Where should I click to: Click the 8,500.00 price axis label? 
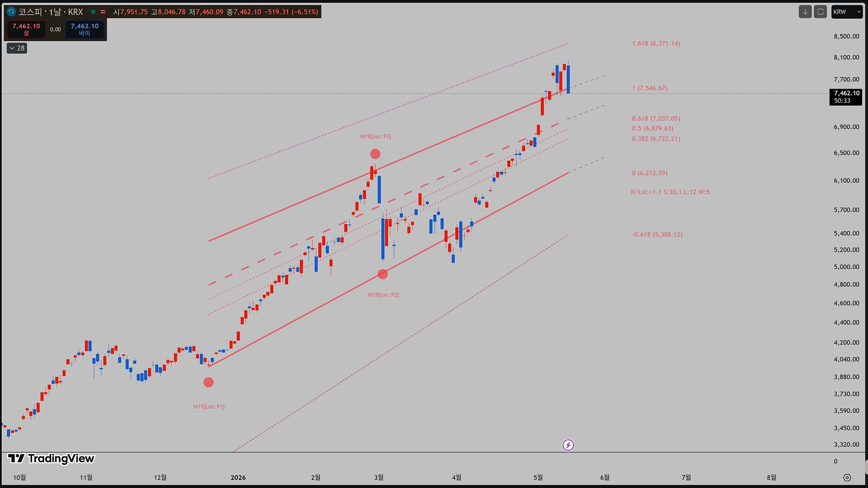pos(846,37)
